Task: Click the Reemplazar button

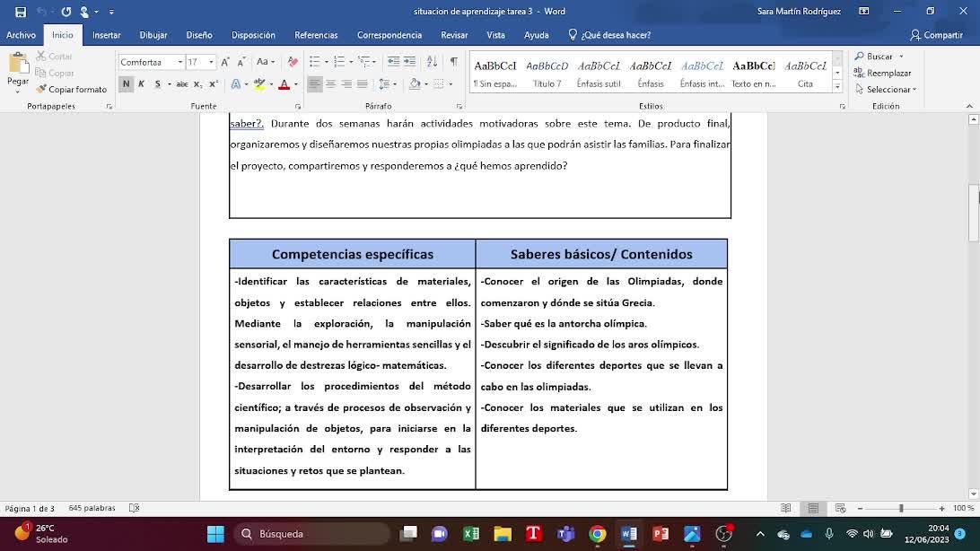Action: click(x=882, y=73)
